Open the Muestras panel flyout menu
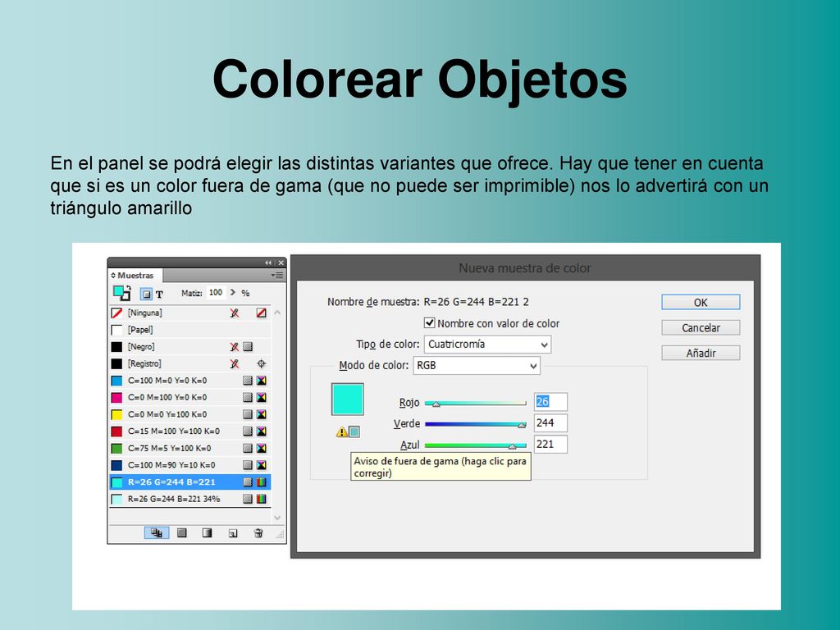840x630 pixels. [x=277, y=275]
